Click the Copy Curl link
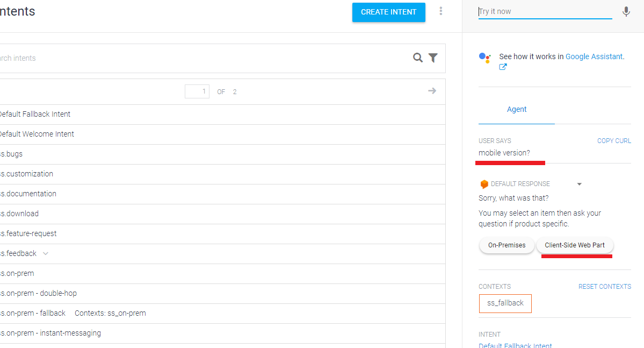644x348 pixels. [x=614, y=141]
